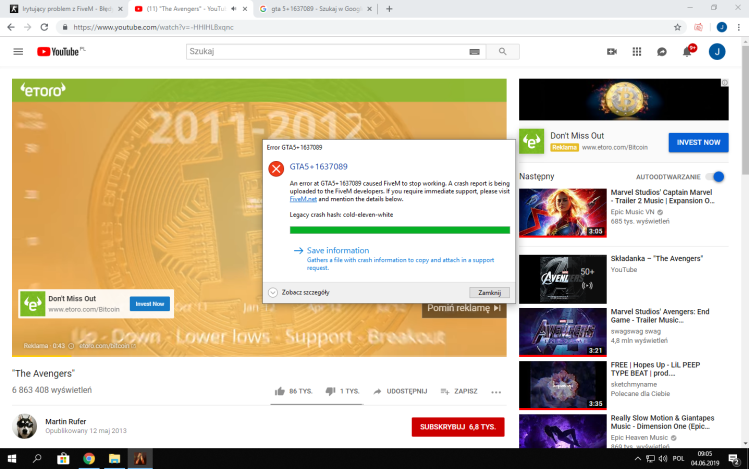Open the YouTube account avatar J

click(x=717, y=52)
